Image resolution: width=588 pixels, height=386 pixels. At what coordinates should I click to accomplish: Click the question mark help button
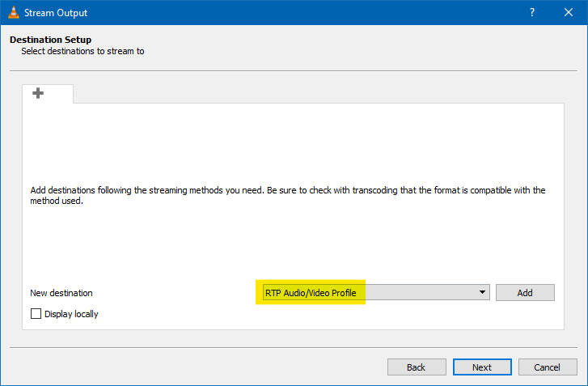click(x=531, y=13)
